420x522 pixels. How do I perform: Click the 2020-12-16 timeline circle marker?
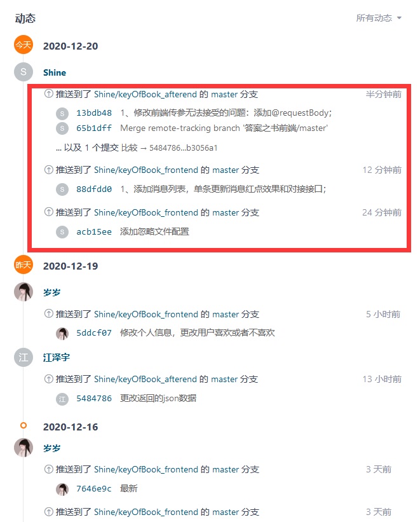[24, 425]
